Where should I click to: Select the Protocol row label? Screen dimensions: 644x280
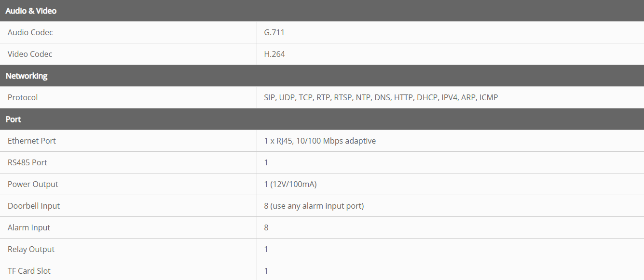[x=23, y=97]
